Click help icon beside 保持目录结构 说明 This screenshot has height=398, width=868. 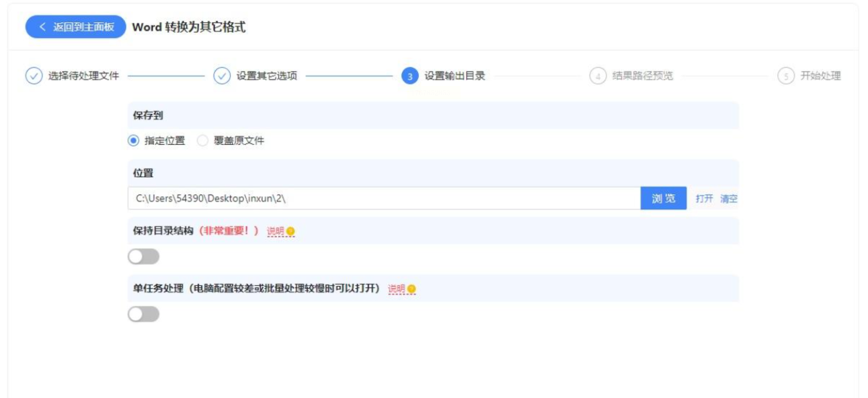291,231
